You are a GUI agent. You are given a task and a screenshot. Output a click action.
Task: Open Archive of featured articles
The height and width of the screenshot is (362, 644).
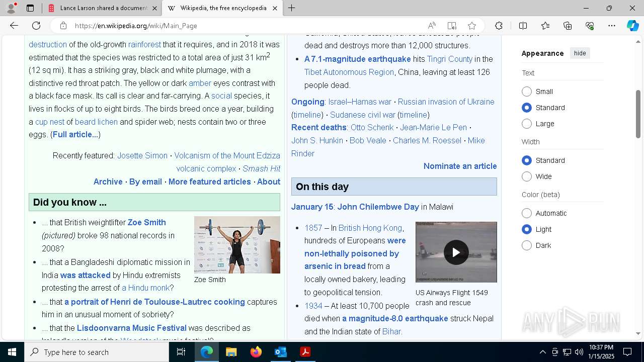tap(108, 182)
